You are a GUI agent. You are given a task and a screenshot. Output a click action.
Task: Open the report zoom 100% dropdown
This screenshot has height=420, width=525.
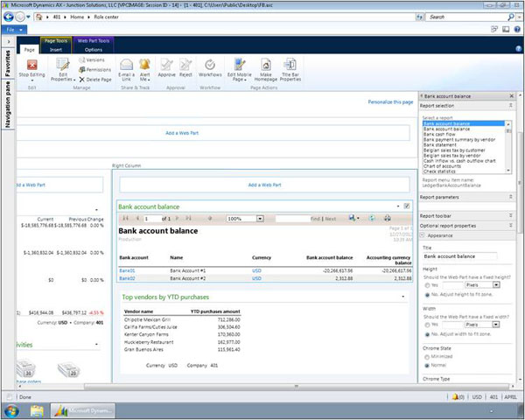260,219
